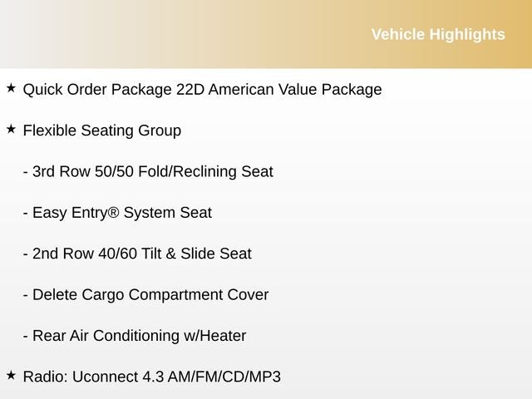This screenshot has width=532, height=399.
Task: Click the Quick Order Package 22D line
Action: [x=202, y=89]
